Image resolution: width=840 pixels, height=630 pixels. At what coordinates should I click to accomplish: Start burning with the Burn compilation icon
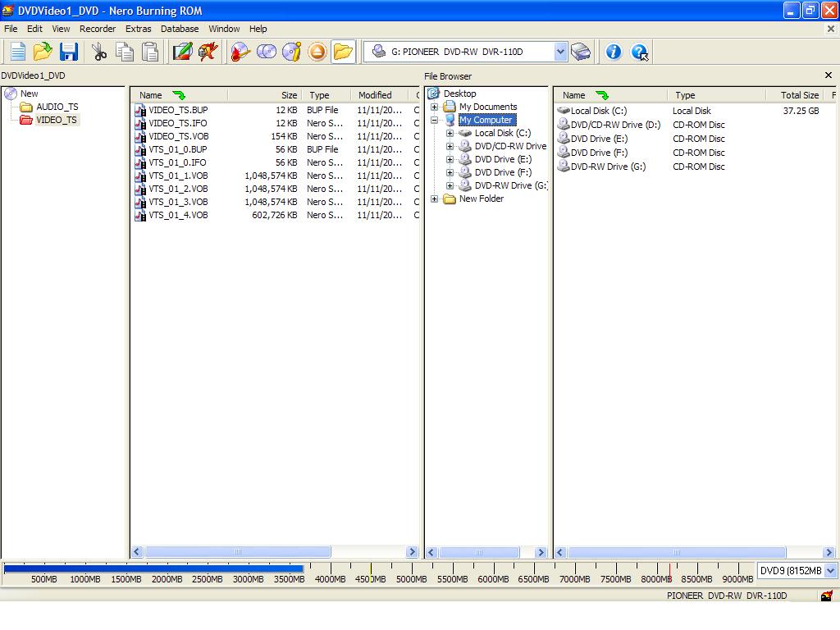click(x=240, y=52)
